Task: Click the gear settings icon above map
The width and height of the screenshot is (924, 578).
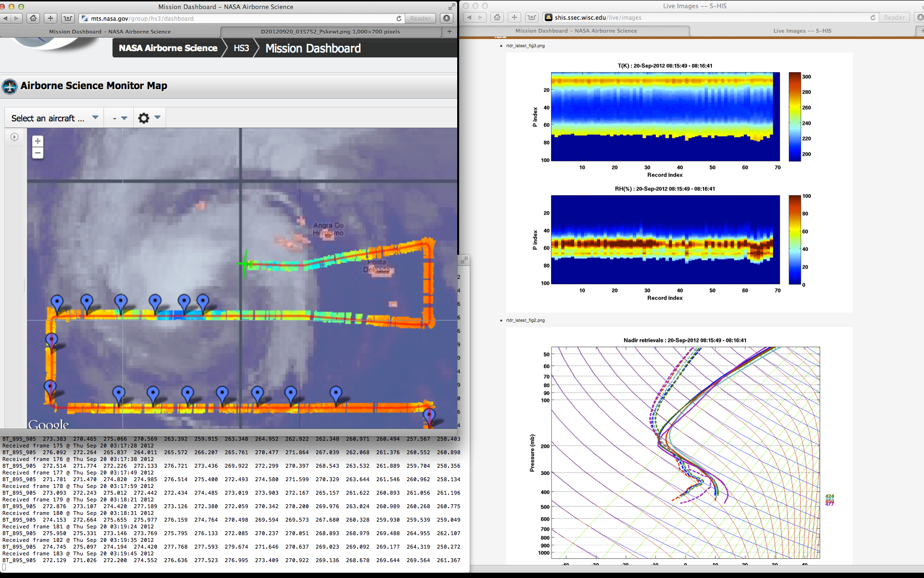Action: [143, 118]
